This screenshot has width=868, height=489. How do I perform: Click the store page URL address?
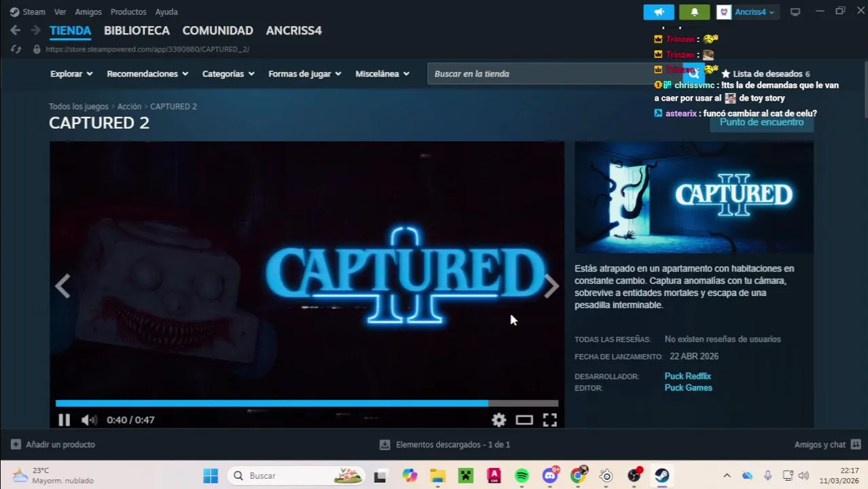(x=147, y=50)
